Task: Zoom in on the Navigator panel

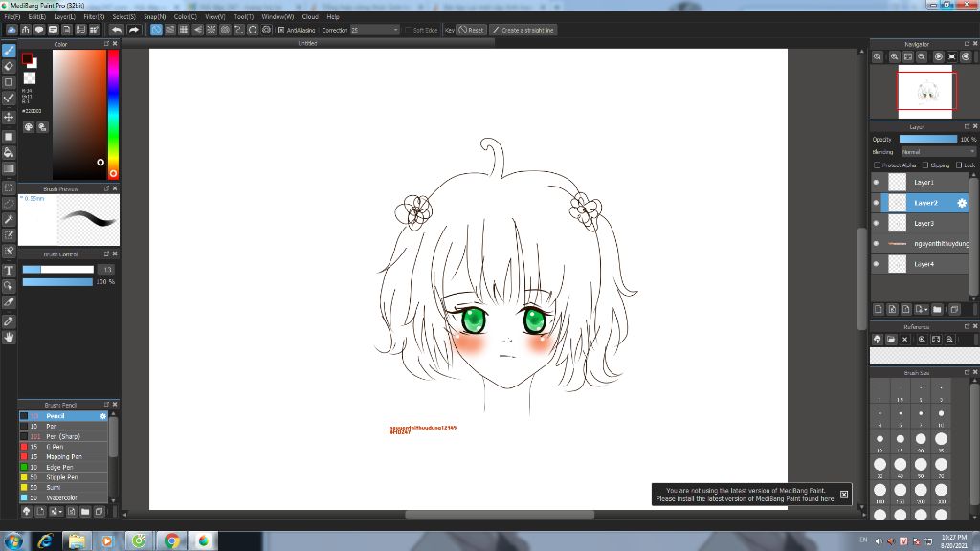Action: click(x=895, y=56)
